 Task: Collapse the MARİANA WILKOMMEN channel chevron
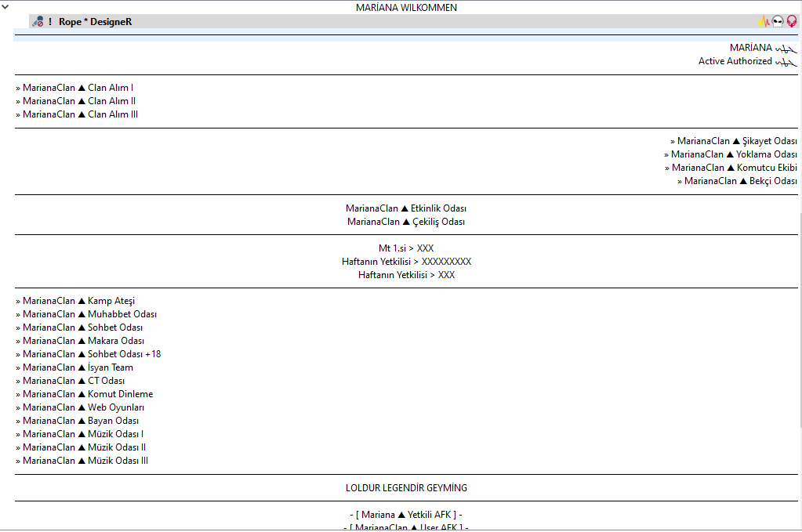click(x=5, y=7)
